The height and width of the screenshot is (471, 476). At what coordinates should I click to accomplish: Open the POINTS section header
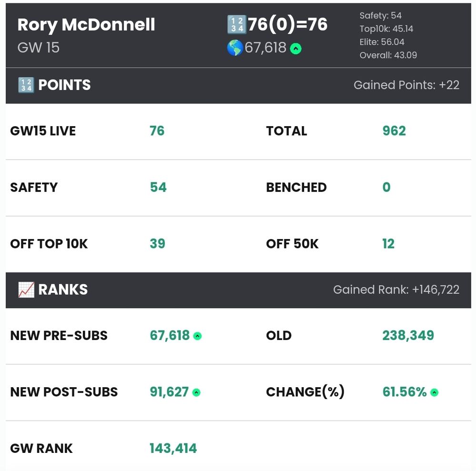(238, 85)
